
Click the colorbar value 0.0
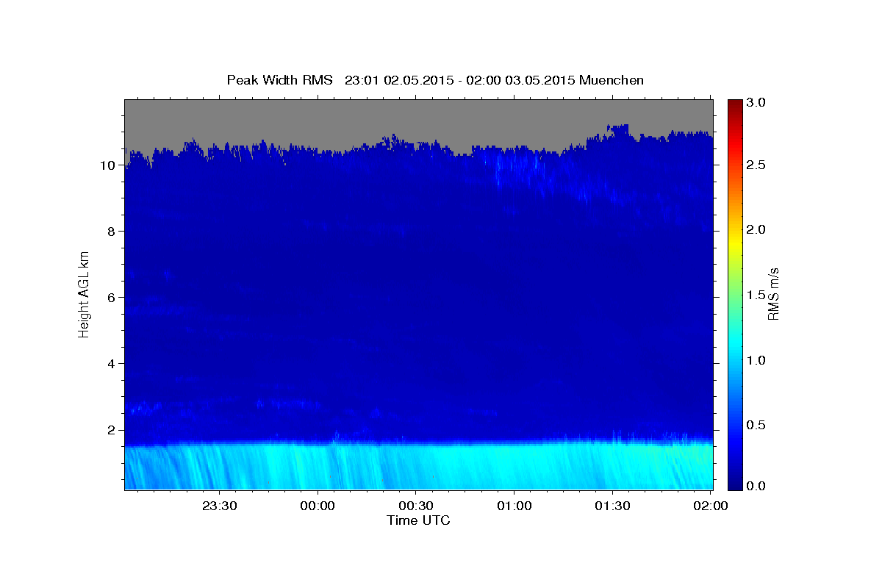point(758,487)
